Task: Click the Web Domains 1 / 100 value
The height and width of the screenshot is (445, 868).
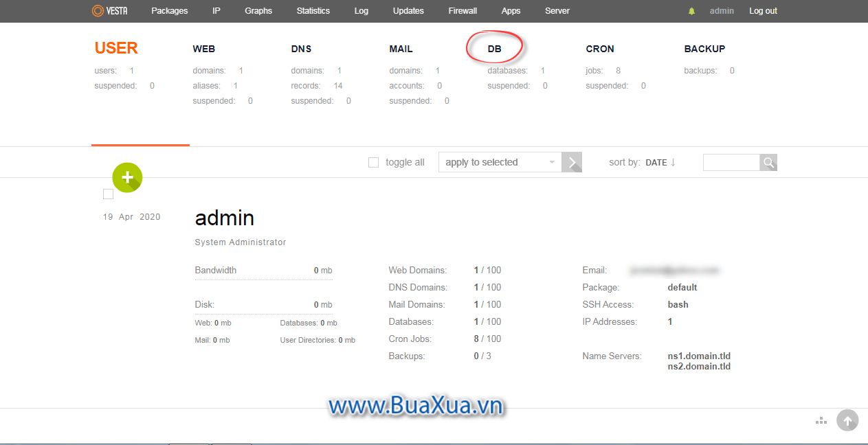Action: 487,270
